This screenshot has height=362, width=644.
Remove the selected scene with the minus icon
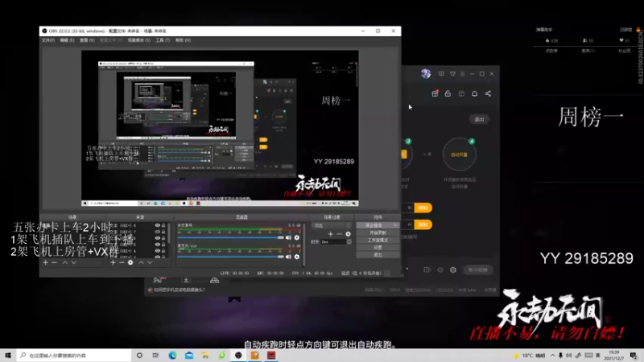(54, 262)
